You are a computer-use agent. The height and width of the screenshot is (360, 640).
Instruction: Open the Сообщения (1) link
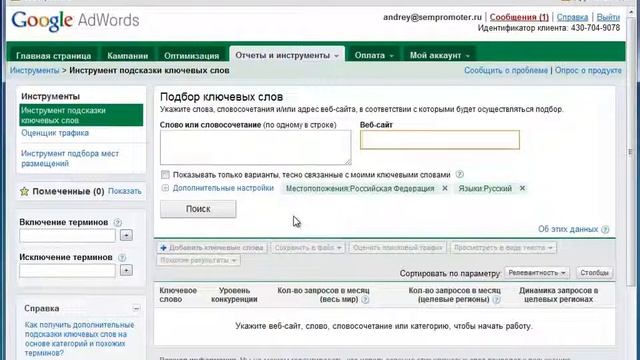pyautogui.click(x=519, y=17)
